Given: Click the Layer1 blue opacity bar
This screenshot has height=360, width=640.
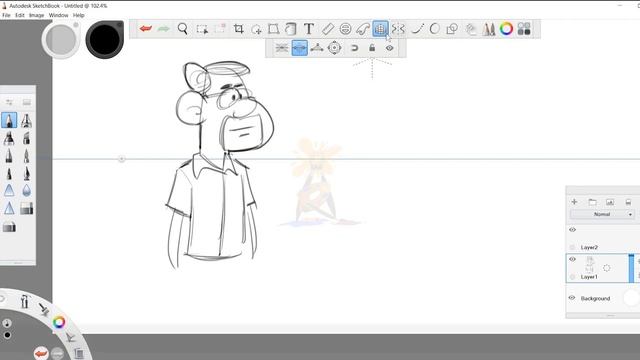Looking at the screenshot, I should tap(631, 268).
